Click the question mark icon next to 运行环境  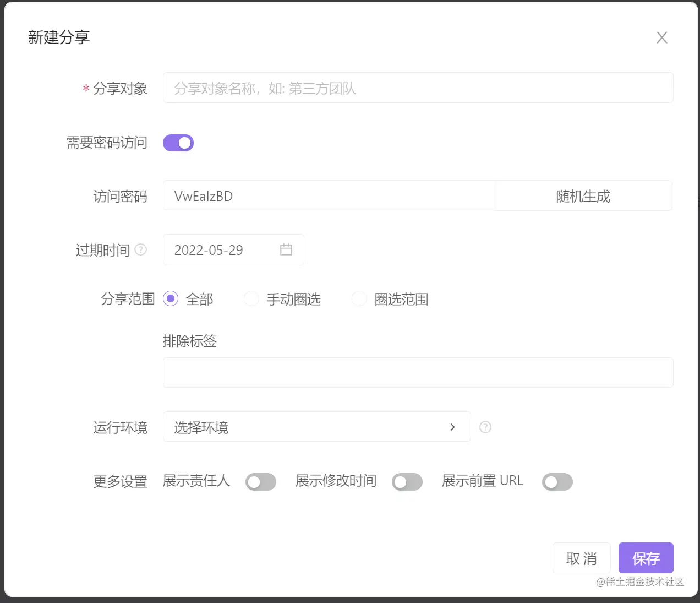(x=485, y=427)
